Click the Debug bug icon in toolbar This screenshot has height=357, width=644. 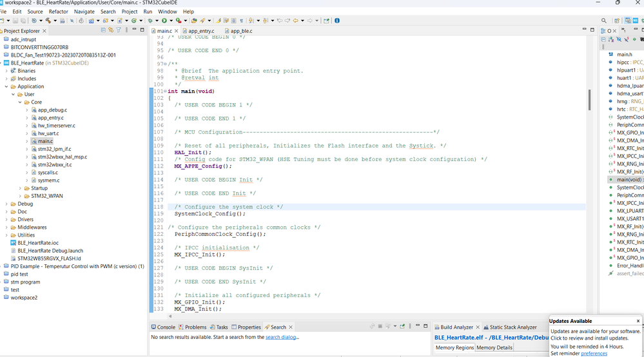150,21
